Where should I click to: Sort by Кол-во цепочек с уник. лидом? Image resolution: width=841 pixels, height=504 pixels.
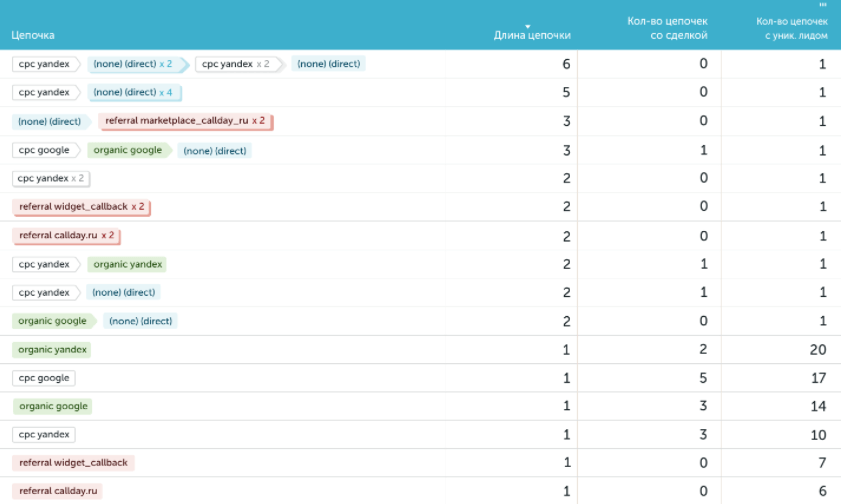[x=792, y=27]
